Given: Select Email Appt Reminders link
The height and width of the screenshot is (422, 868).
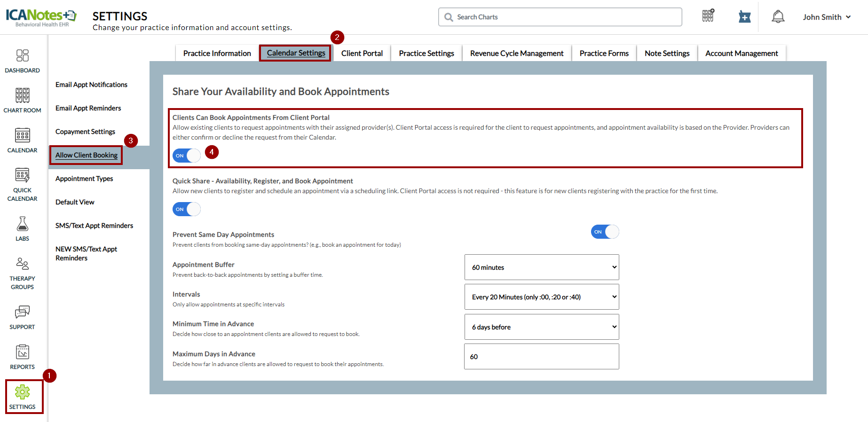Looking at the screenshot, I should tap(88, 108).
